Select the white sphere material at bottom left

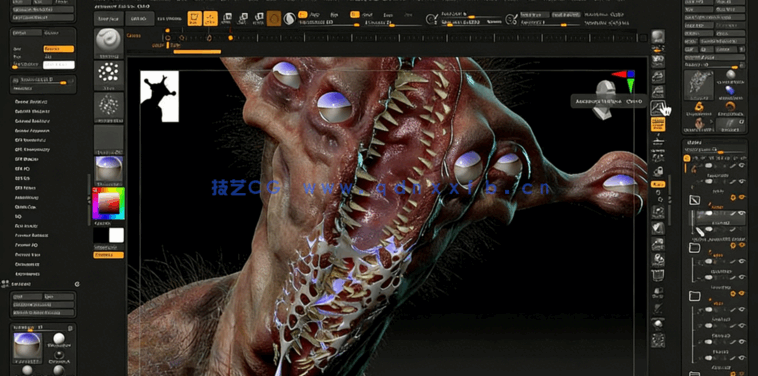click(59, 338)
